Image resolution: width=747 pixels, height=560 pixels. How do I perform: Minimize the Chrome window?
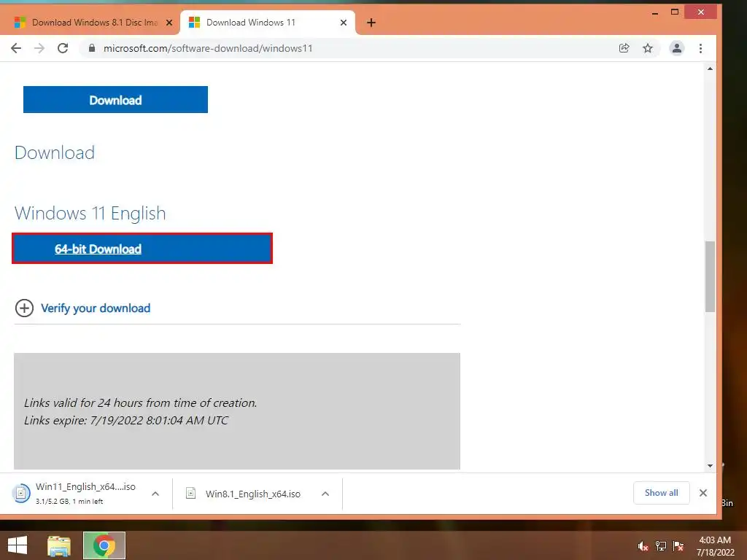pos(655,12)
